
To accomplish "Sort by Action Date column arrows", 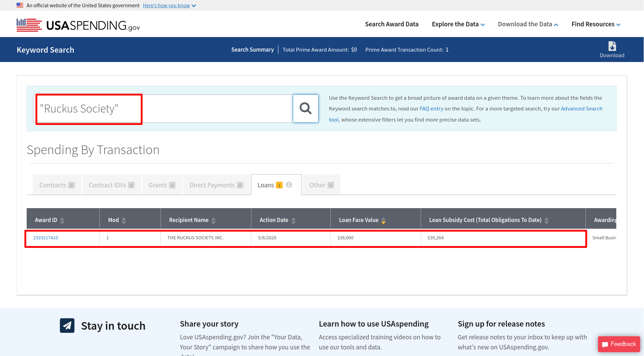I will pos(293,220).
